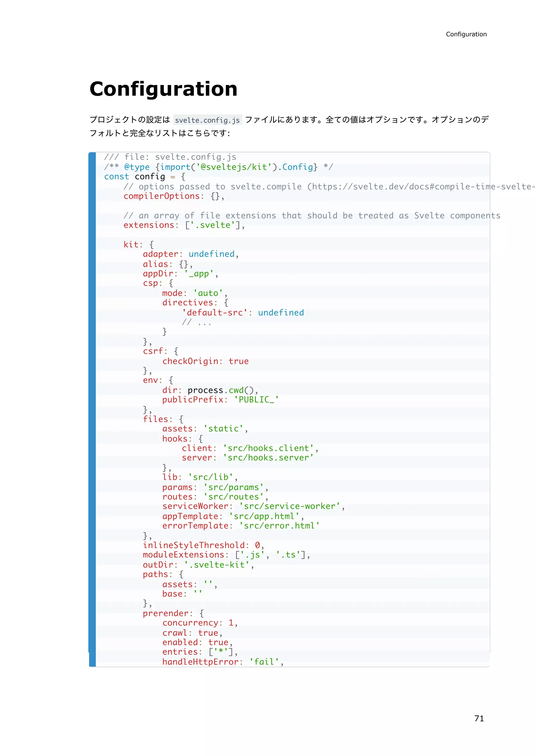Image resolution: width=535 pixels, height=756 pixels.
Task: Click the 'inlineStyleThreshold: 0,' line
Action: click(x=203, y=545)
